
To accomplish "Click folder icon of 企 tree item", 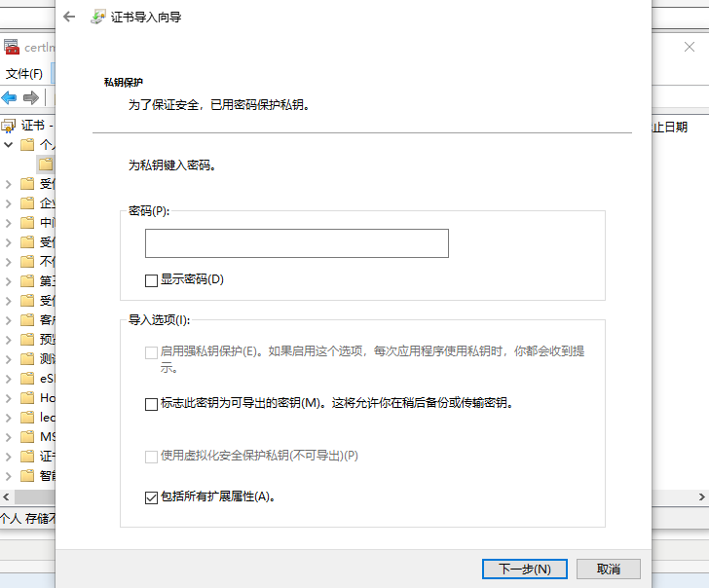I will point(27,202).
